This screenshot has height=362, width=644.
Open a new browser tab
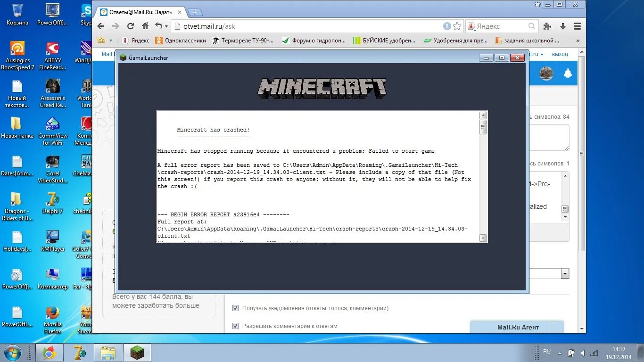point(195,12)
